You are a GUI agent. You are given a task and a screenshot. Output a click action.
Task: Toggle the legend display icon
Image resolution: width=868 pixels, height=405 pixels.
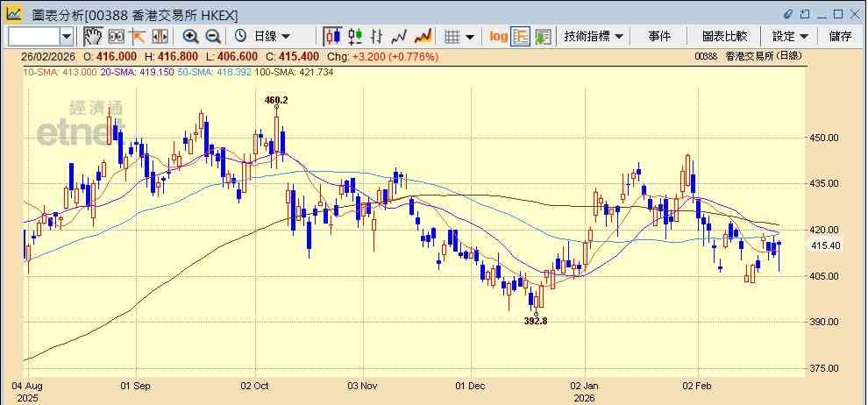tap(520, 37)
